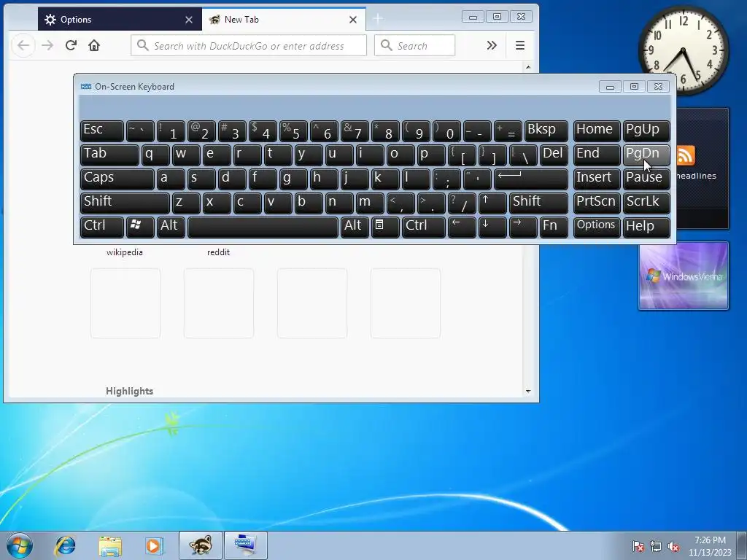Tap the Del key
The width and height of the screenshot is (747, 560).
point(554,155)
